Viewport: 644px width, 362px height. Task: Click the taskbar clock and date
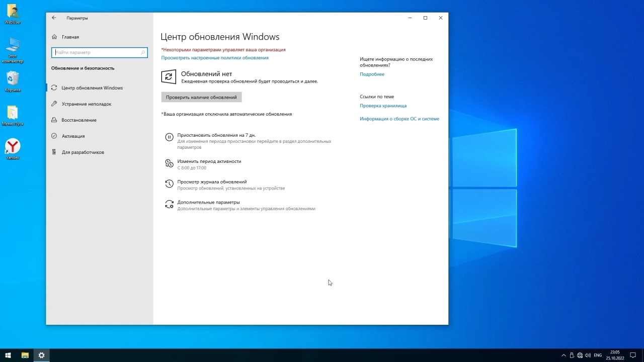click(x=615, y=355)
